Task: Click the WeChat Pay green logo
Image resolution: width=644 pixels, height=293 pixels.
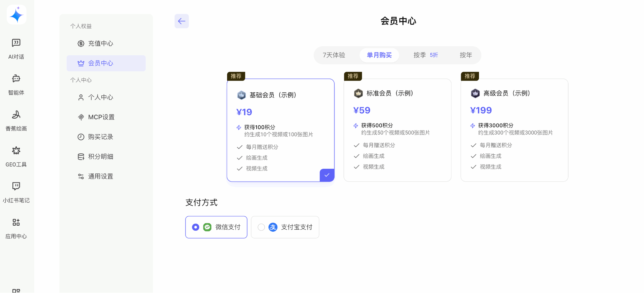Action: 207,227
